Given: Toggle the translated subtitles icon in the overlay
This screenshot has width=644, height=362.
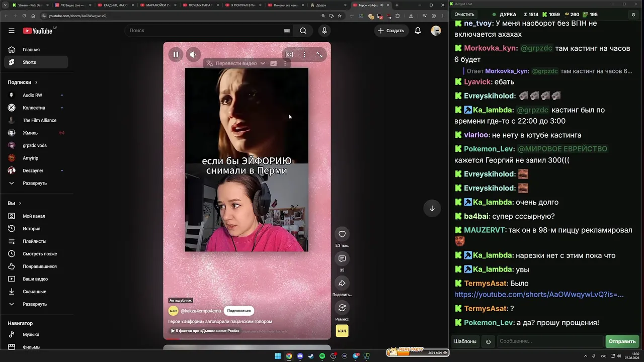Looking at the screenshot, I should click(x=274, y=63).
